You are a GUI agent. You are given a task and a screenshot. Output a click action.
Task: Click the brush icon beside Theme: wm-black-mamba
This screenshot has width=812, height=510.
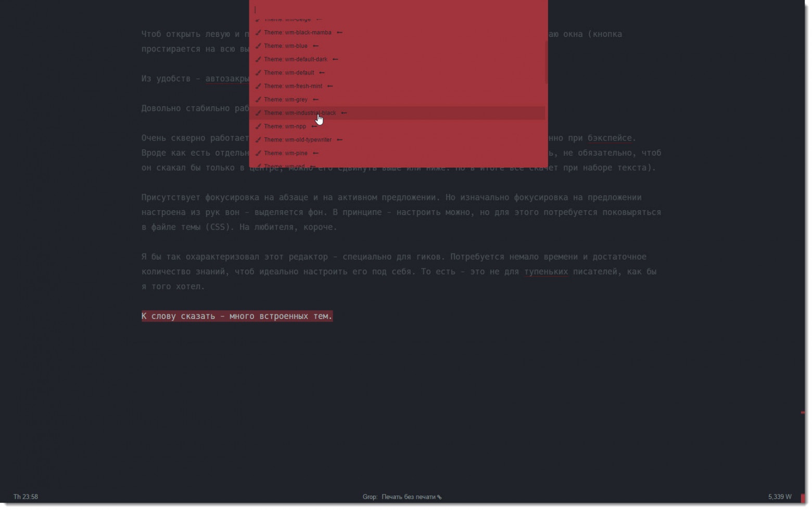[258, 32]
